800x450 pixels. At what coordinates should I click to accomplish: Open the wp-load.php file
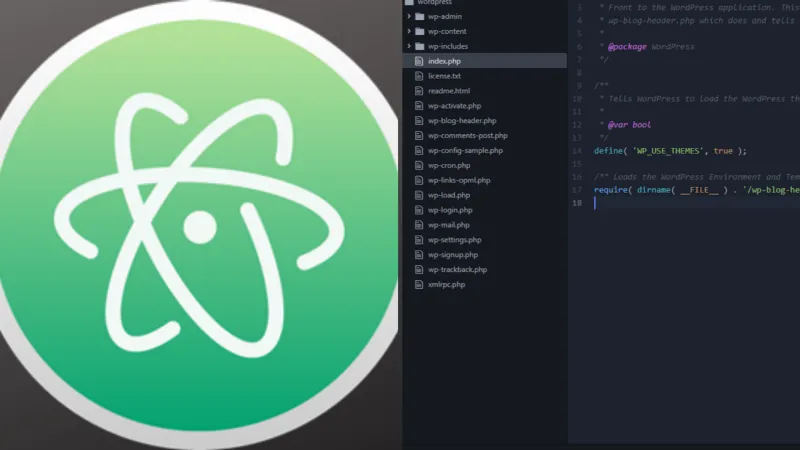point(449,195)
